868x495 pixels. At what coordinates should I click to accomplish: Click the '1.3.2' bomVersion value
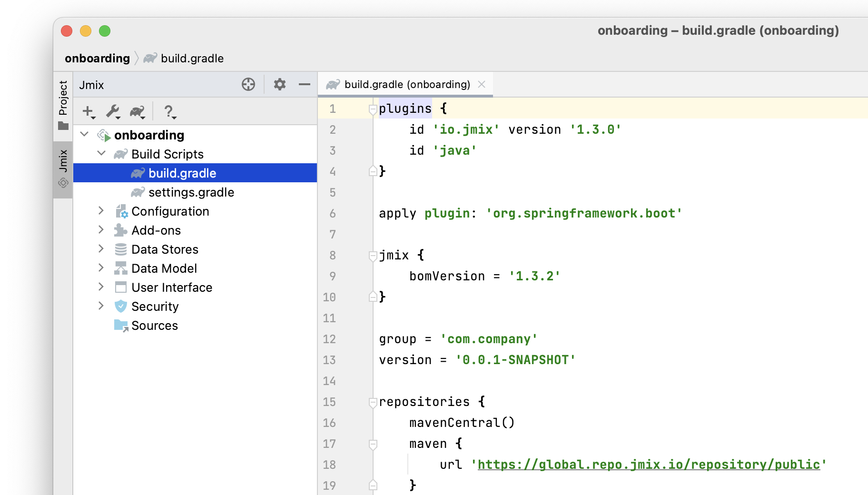535,276
